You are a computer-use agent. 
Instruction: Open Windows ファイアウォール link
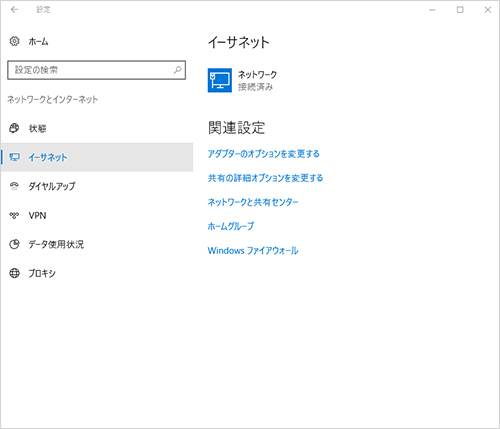coord(253,250)
